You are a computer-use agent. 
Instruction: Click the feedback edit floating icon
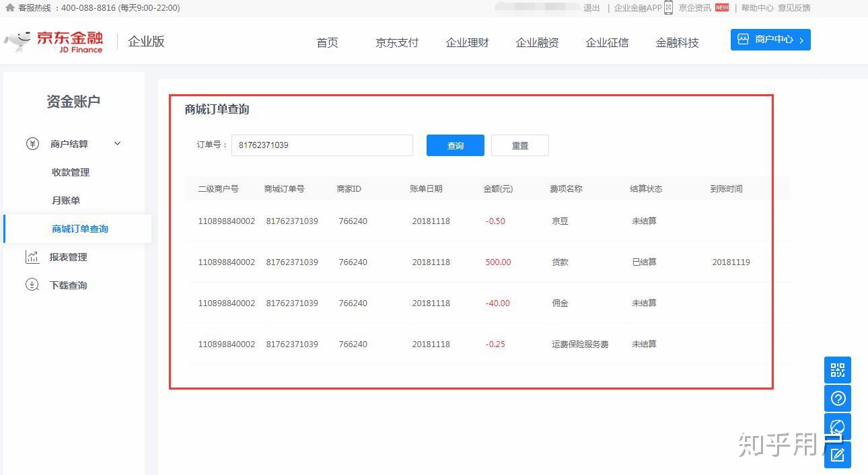click(x=838, y=455)
